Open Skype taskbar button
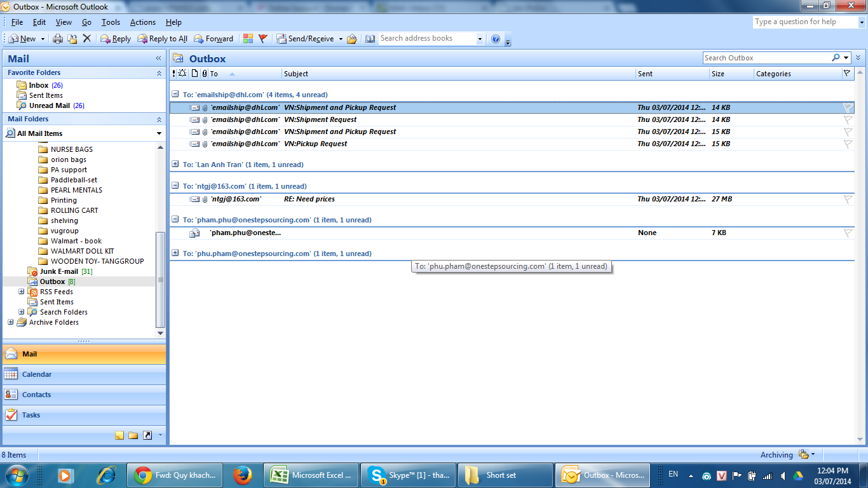This screenshot has height=488, width=868. click(x=408, y=475)
